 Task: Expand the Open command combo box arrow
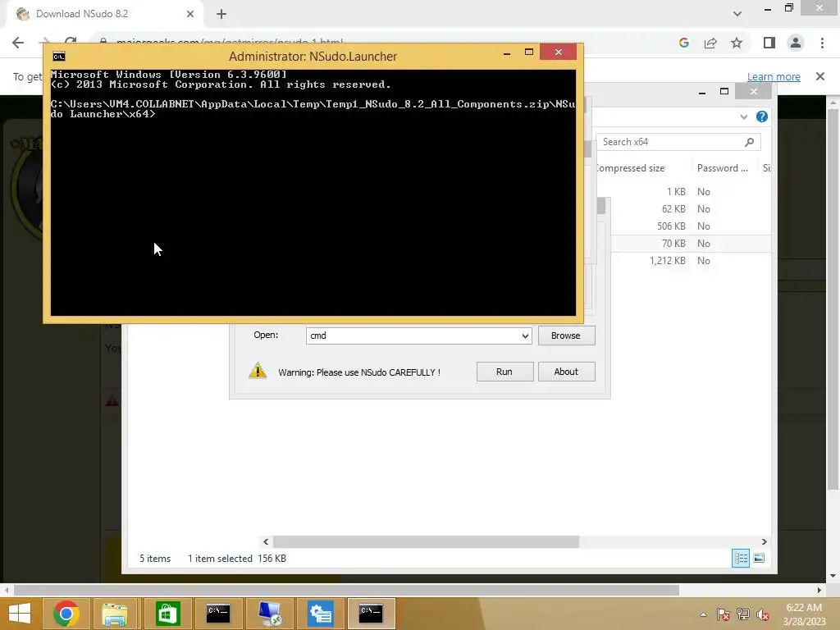click(525, 336)
